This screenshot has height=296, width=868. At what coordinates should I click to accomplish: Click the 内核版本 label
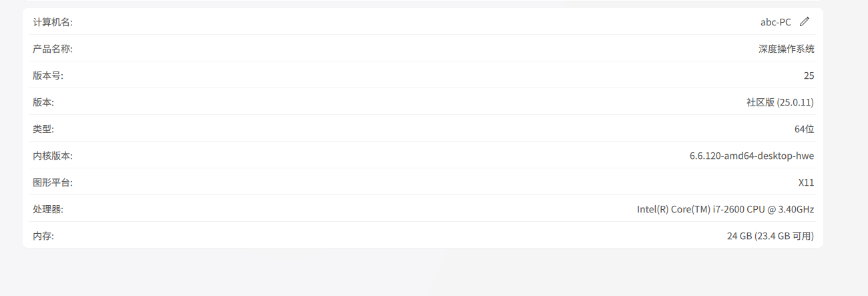[53, 156]
